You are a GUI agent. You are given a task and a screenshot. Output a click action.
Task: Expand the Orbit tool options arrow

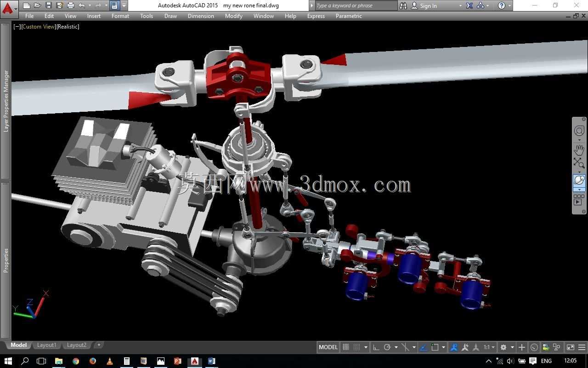[x=579, y=190]
